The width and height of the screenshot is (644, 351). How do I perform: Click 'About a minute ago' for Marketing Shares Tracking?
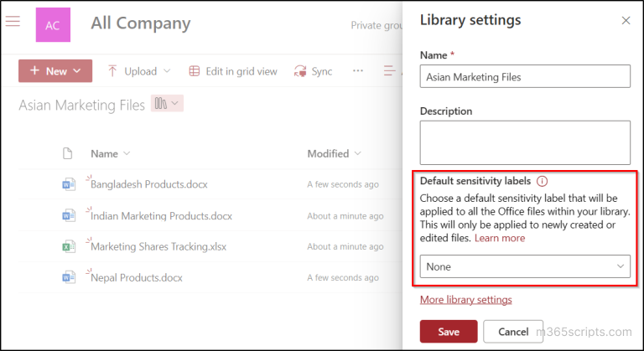[x=345, y=247]
